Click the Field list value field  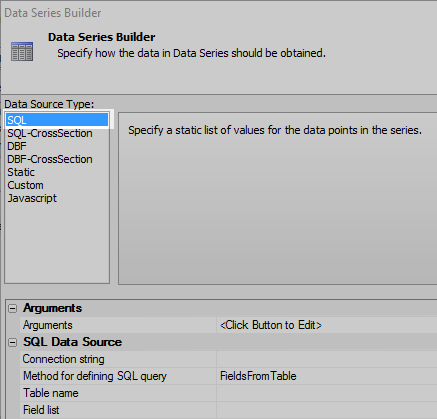(327, 410)
